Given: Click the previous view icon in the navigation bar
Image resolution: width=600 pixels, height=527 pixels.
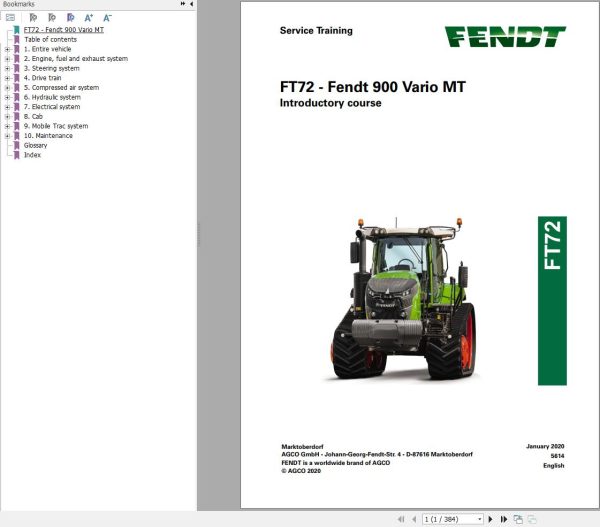Looking at the screenshot, I should [518, 519].
